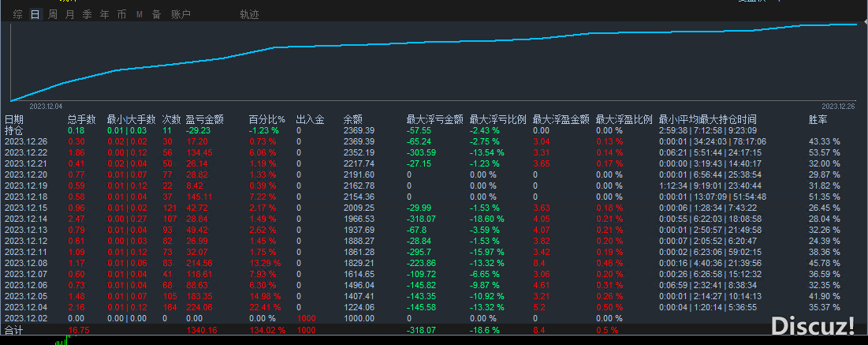Switch to the 账户 account tab
This screenshot has height=345, width=868.
click(181, 14)
